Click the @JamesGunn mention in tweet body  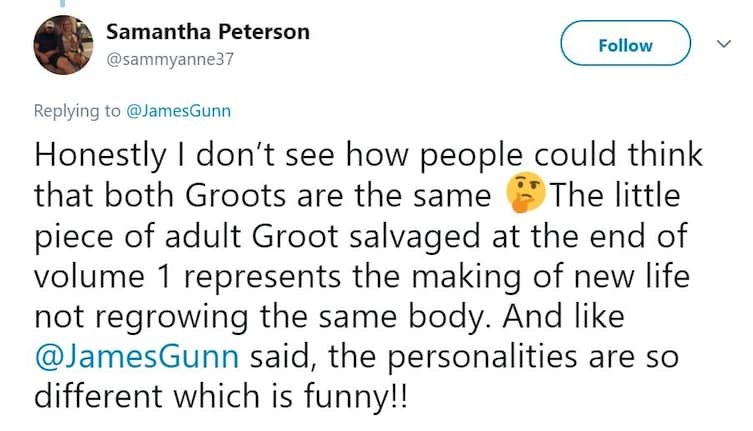click(x=137, y=357)
